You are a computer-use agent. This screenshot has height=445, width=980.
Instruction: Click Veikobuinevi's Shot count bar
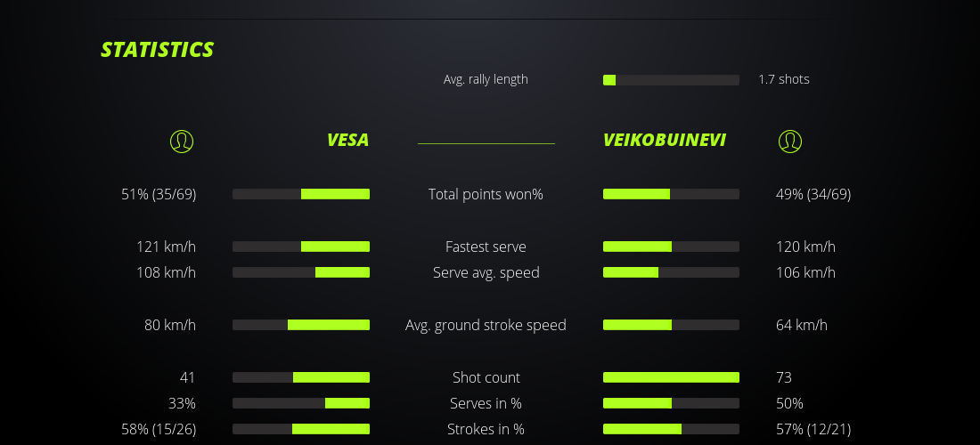(671, 377)
